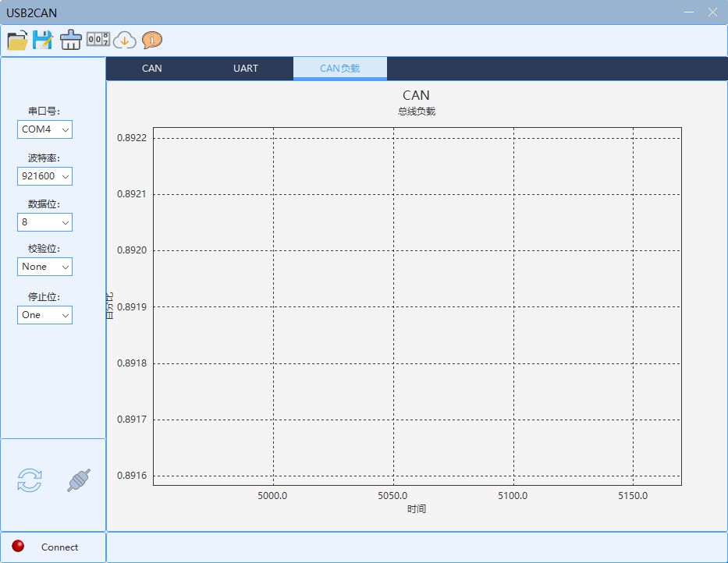
Task: Clear data with the broom icon
Action: [70, 40]
